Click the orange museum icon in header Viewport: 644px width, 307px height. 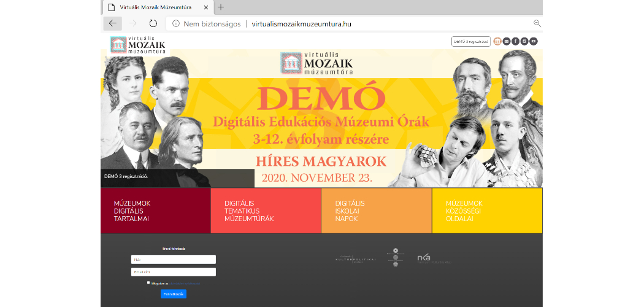(x=498, y=41)
